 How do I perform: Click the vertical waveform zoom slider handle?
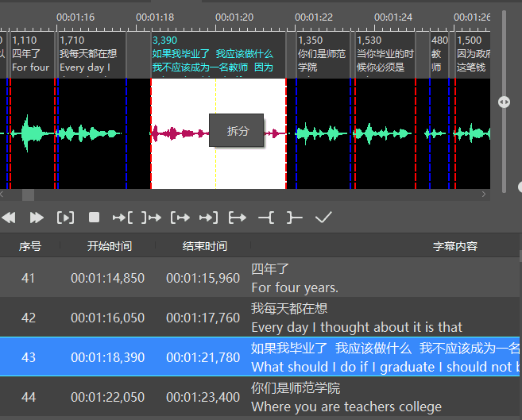coord(504,102)
